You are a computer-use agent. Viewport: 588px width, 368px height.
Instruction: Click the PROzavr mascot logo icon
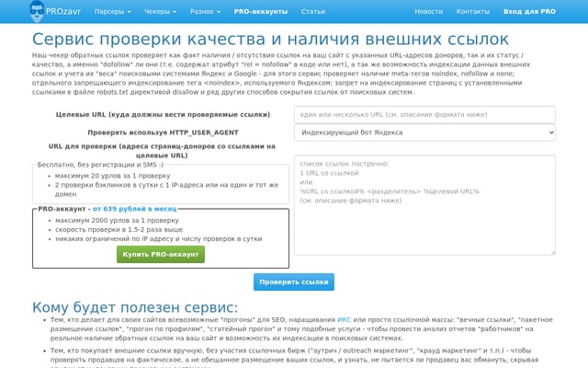click(37, 11)
